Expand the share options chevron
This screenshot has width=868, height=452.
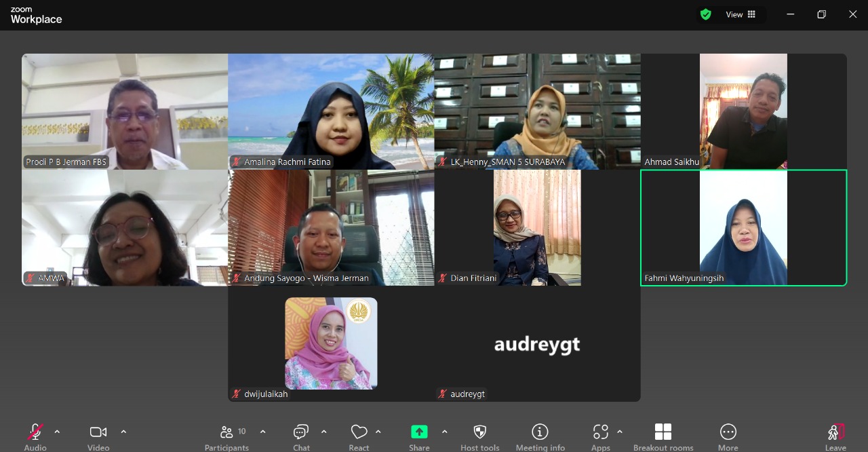point(445,432)
